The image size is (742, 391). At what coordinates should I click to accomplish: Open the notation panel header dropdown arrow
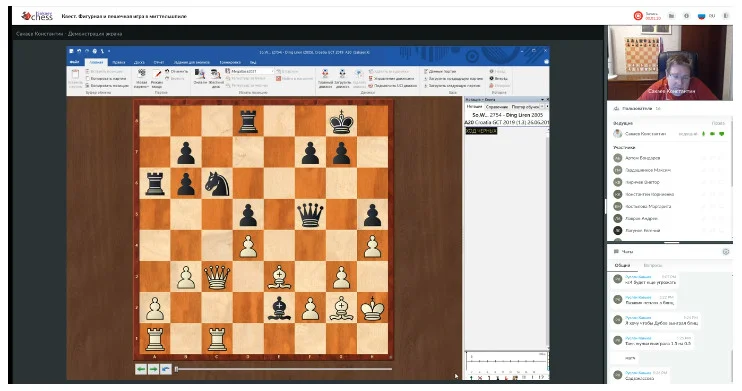(x=542, y=99)
